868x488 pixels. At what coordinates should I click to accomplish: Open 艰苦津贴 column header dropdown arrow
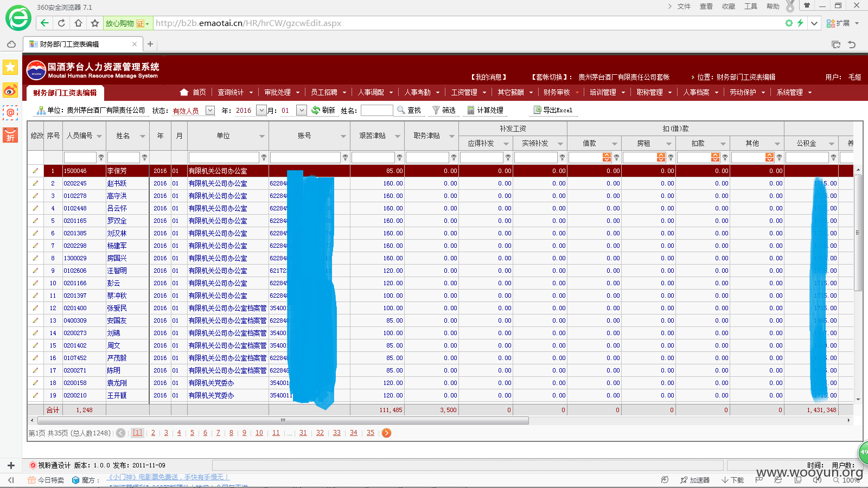[x=398, y=136]
